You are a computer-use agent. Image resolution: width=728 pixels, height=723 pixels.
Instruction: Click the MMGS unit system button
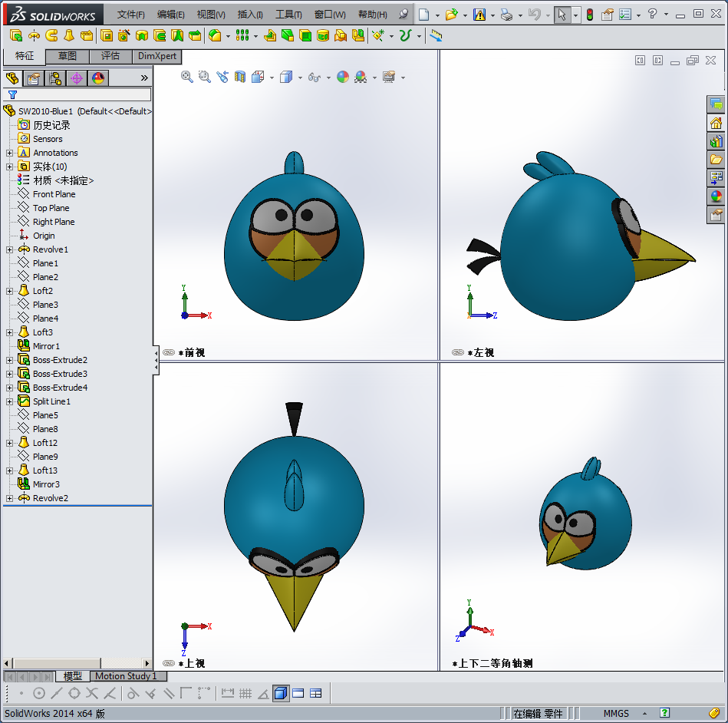tap(616, 713)
